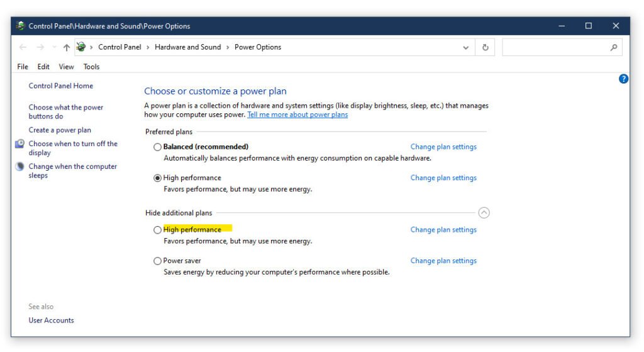Change plan settings for Power saver
644x352 pixels.
point(443,261)
